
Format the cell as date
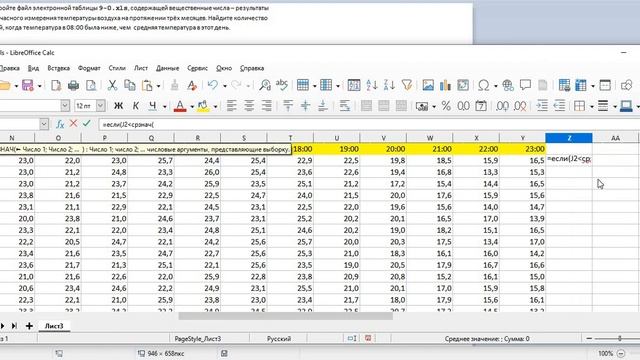[481, 106]
